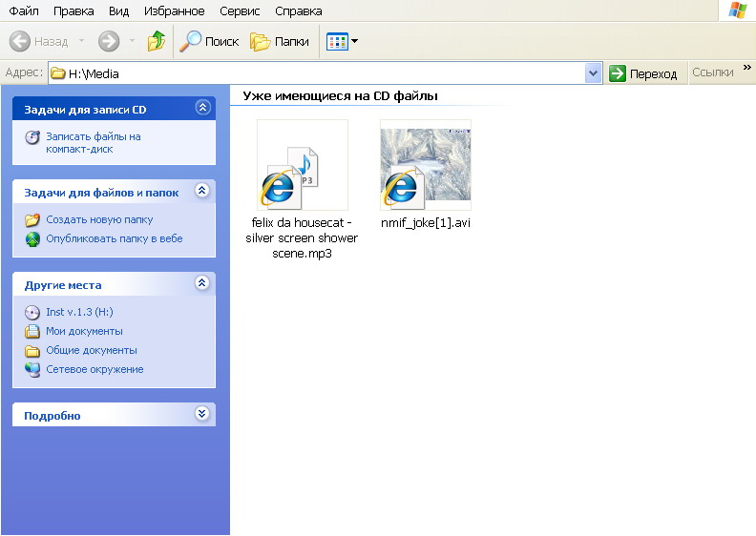Go up one folder level
Image resolution: width=756 pixels, height=536 pixels.
[x=157, y=42]
